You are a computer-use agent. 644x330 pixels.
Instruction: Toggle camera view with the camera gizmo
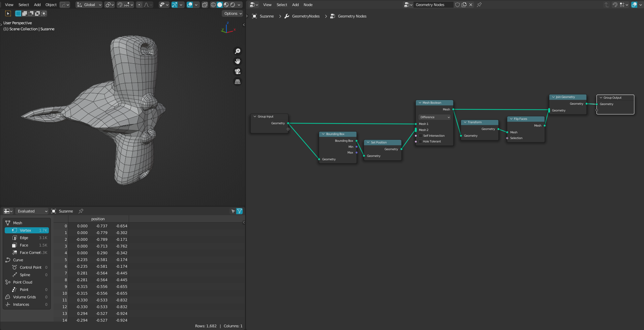pos(238,71)
